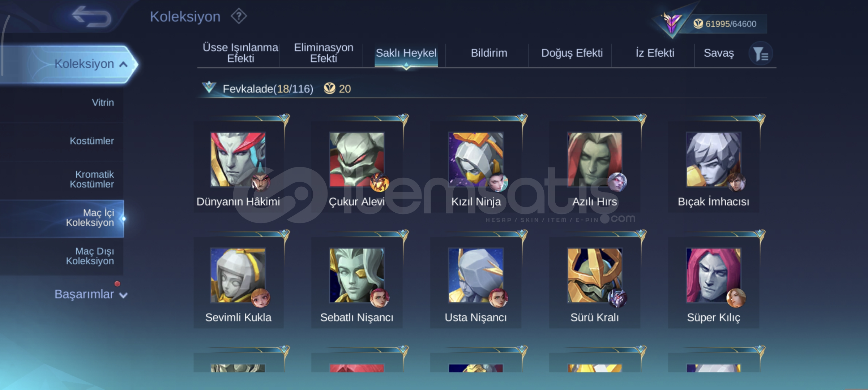
Task: Switch to the Doğuş Efekti tab
Action: pyautogui.click(x=572, y=53)
